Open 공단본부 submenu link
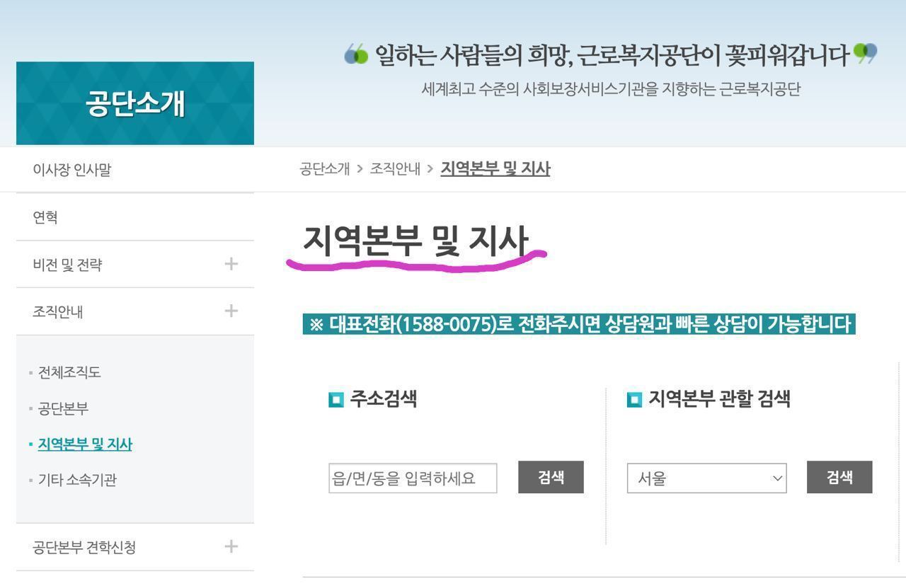The height and width of the screenshot is (588, 906). 63,408
